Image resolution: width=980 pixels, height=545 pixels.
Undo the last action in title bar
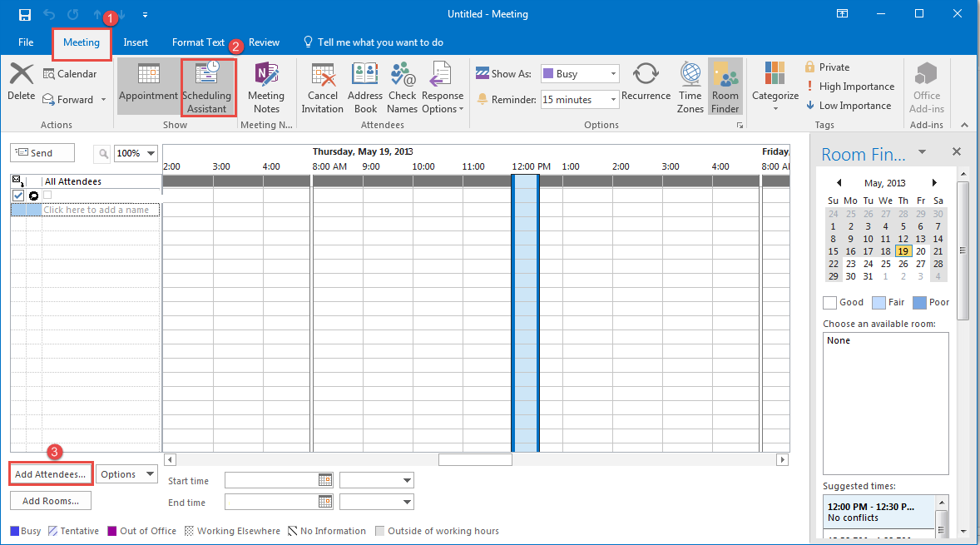(x=49, y=14)
